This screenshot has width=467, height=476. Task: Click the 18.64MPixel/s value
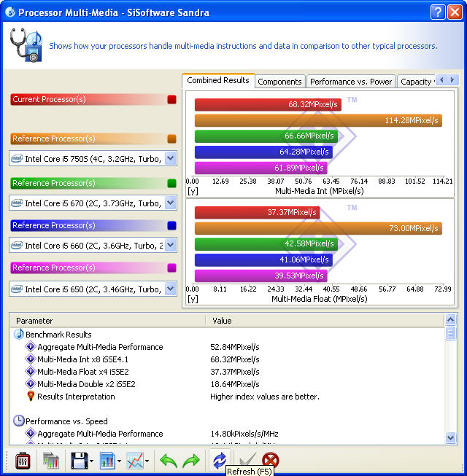point(235,384)
